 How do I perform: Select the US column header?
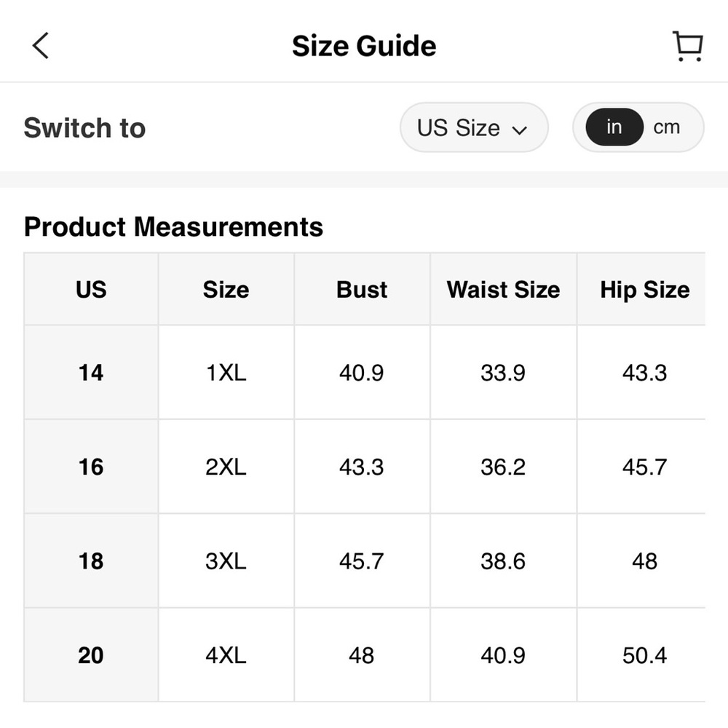point(91,290)
